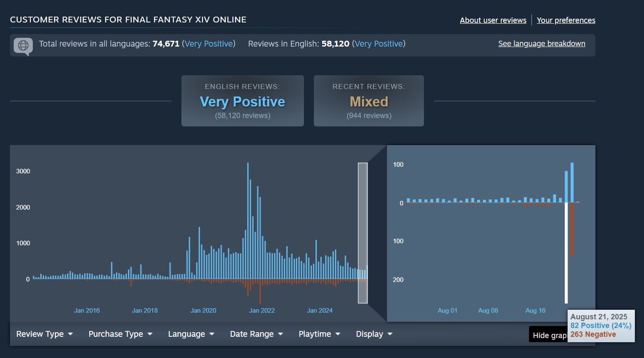Select the Recent Reviews Mixed summary box

[x=369, y=101]
